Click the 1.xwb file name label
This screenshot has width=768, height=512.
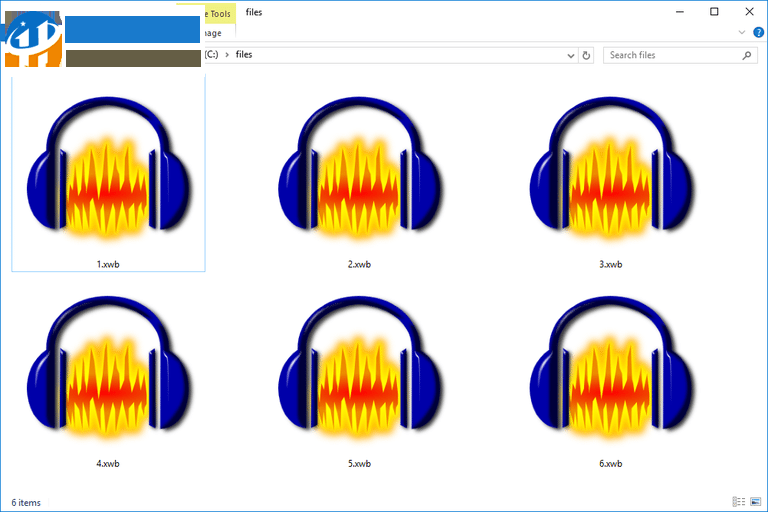click(108, 264)
